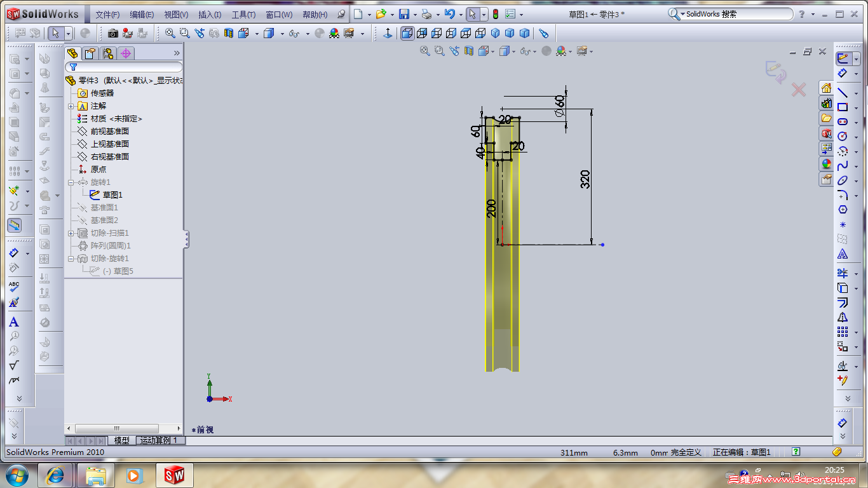Viewport: 868px width, 488px height.
Task: Click the Screen Capture camera icon
Action: [112, 33]
